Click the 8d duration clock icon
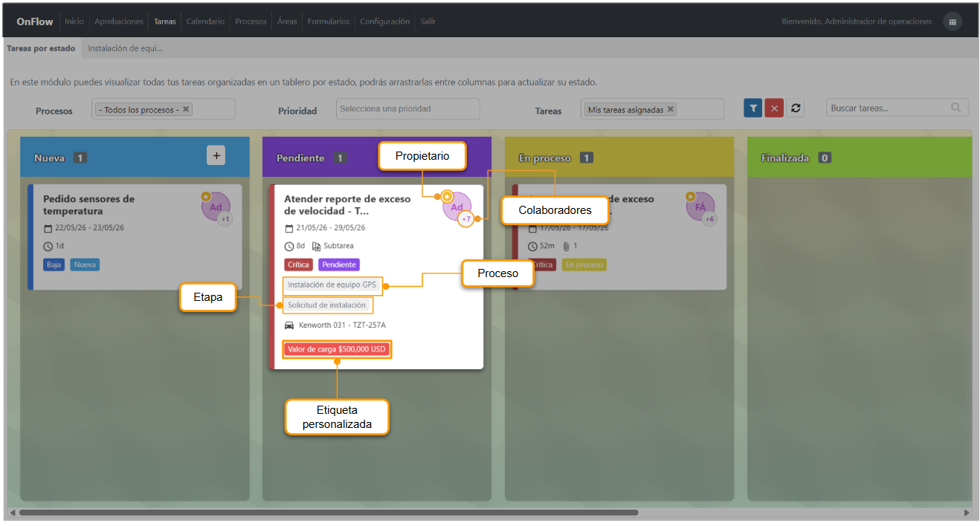Viewport: 980px width, 526px height. point(289,246)
